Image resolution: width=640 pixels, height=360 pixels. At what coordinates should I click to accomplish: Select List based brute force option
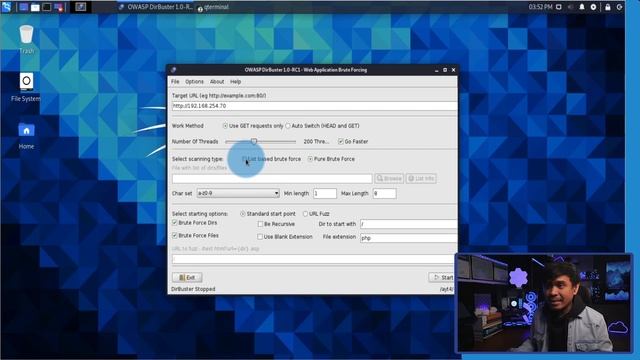click(x=271, y=159)
